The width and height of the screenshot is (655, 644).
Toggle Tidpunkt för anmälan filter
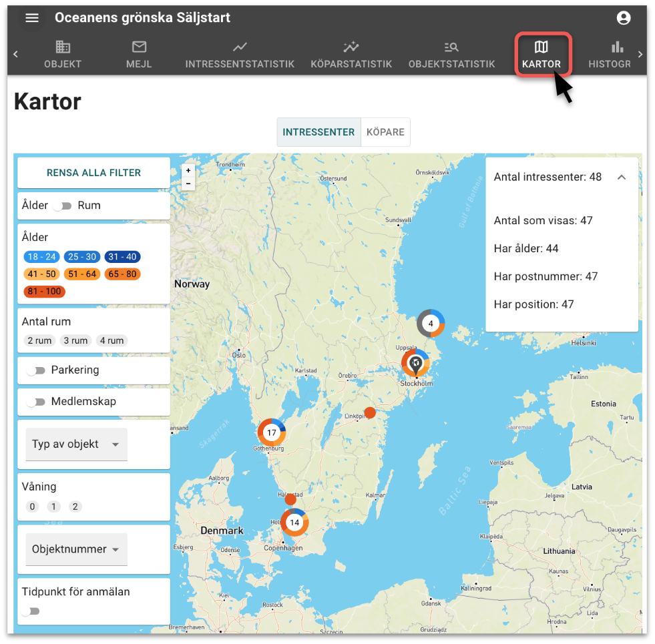33,611
